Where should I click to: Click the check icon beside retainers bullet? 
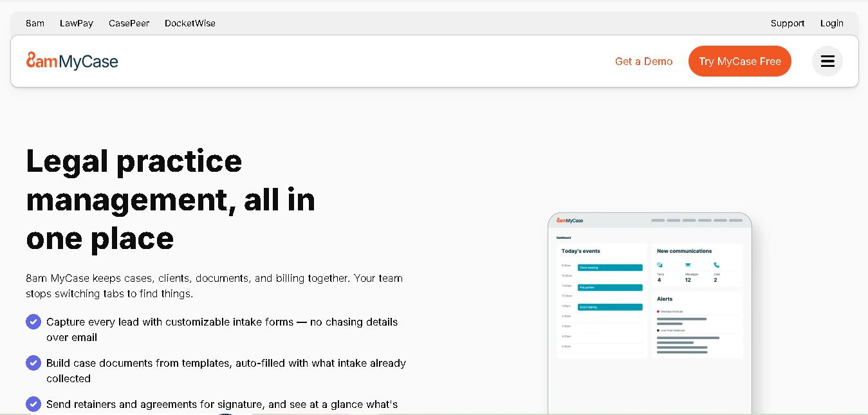click(33, 404)
